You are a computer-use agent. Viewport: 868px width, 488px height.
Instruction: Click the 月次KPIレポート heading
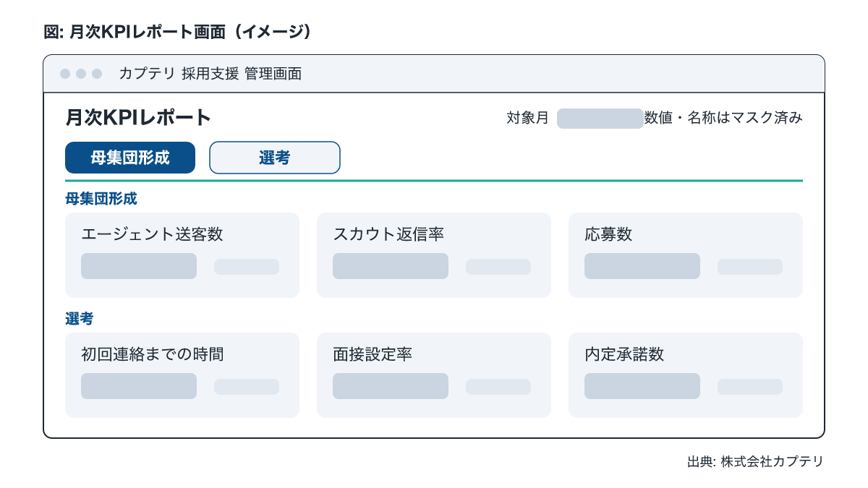pos(138,118)
